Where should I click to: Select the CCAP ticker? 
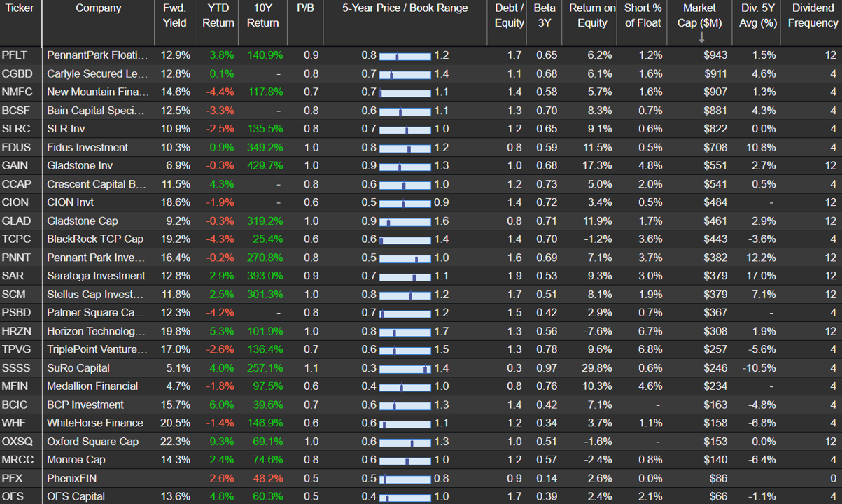[16, 184]
